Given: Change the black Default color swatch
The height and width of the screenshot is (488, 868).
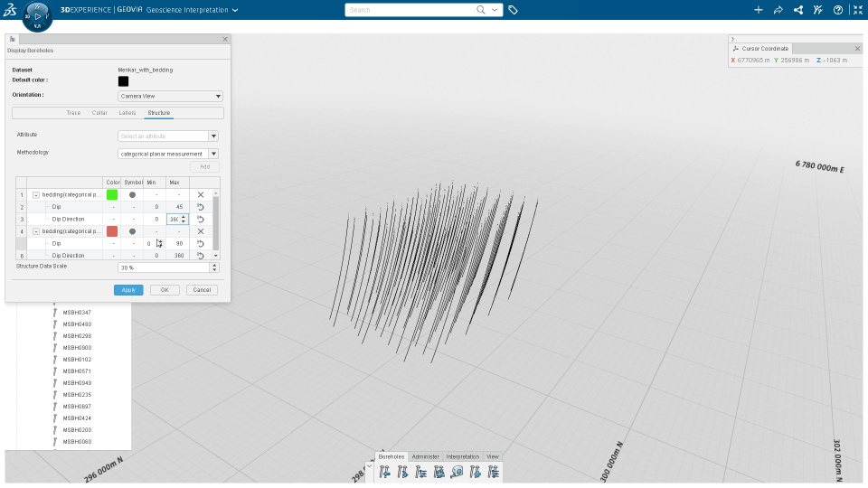Looking at the screenshot, I should click(124, 81).
